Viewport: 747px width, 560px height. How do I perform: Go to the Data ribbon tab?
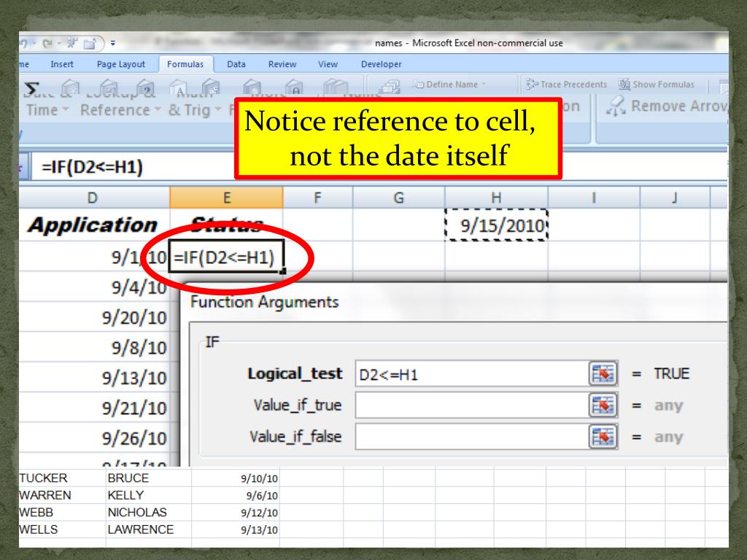click(236, 64)
